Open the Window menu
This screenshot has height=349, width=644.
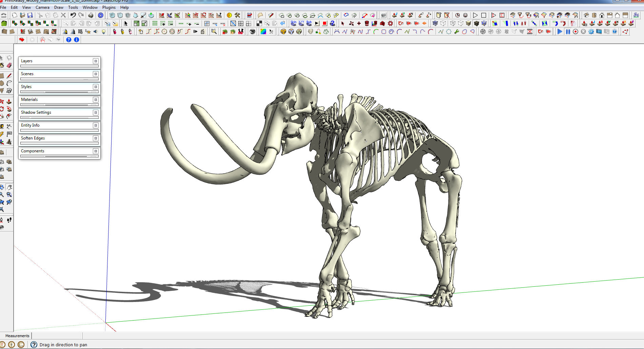(x=90, y=7)
